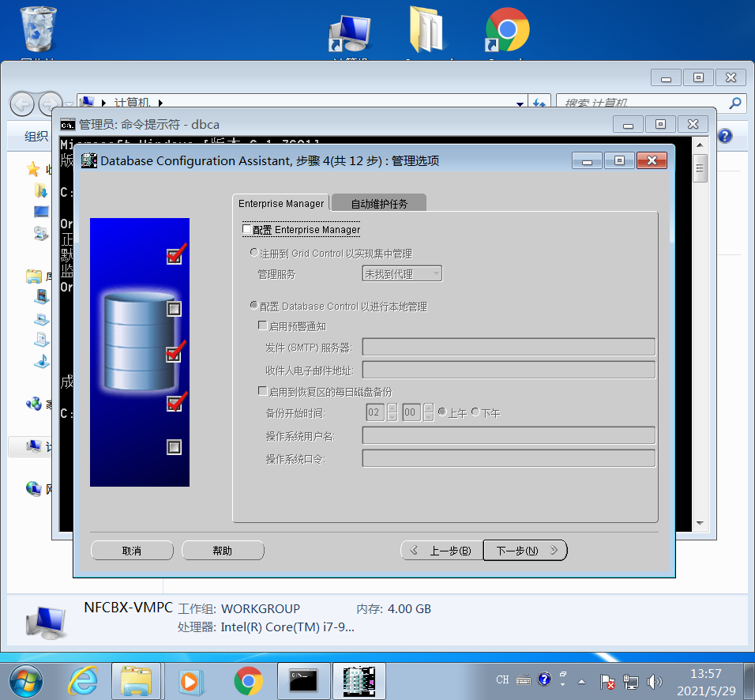The width and height of the screenshot is (755, 700).
Task: Switch to the 自动维护任务 tab
Action: (377, 201)
